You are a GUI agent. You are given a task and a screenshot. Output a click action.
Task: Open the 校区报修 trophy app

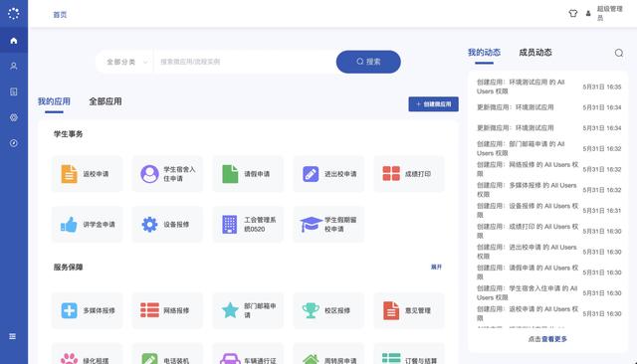click(x=328, y=310)
